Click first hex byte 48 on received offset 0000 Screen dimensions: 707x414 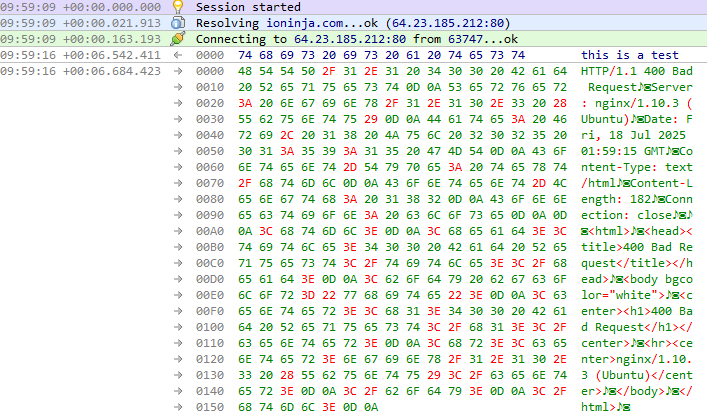245,71
